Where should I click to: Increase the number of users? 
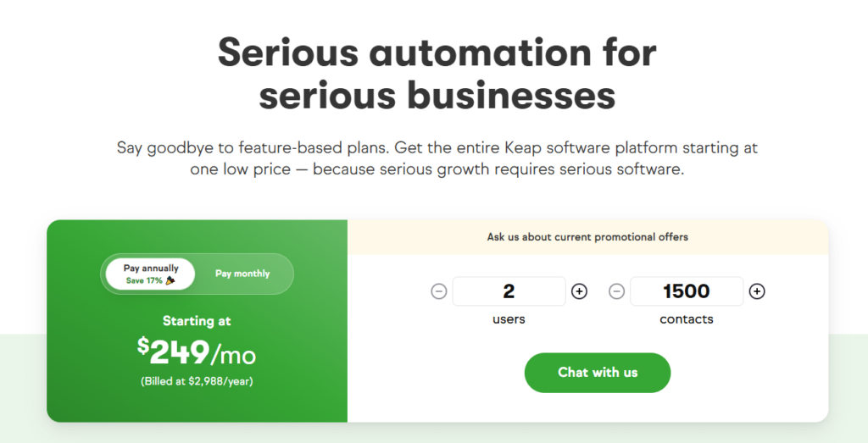[579, 291]
